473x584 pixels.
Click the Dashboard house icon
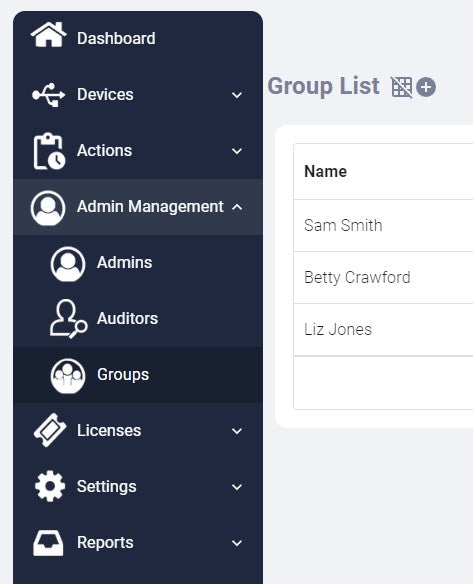point(48,35)
